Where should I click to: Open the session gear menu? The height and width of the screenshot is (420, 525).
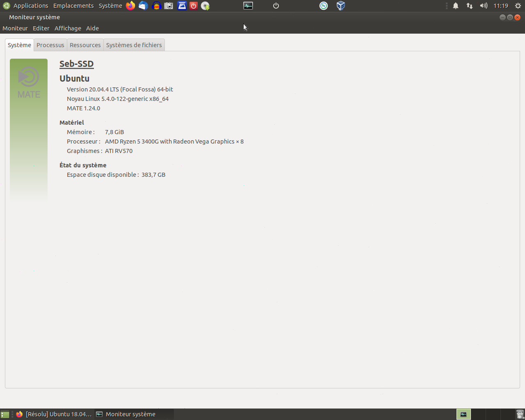(518, 6)
